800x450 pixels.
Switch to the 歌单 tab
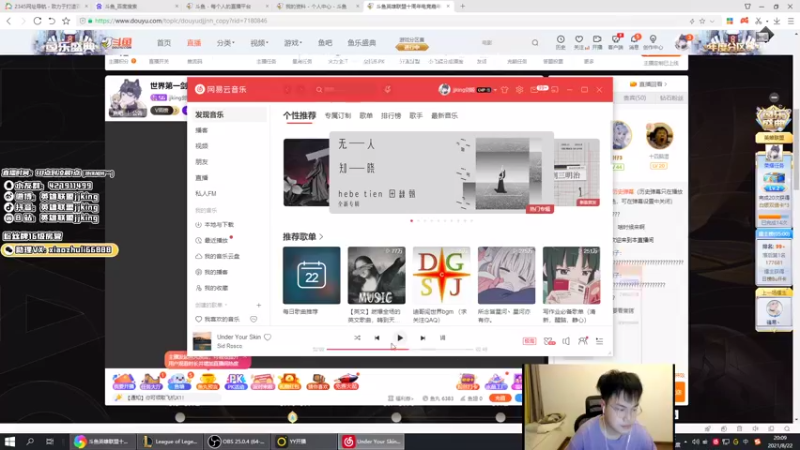(366, 116)
